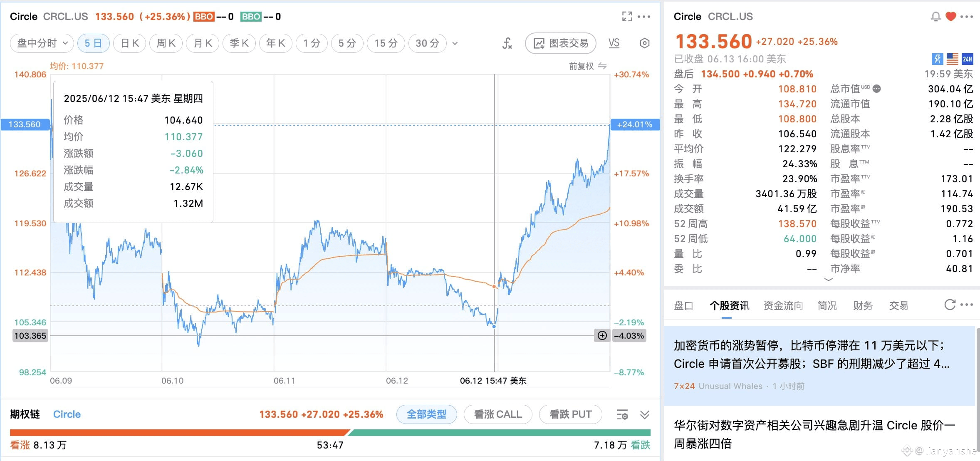980x461 pixels.
Task: Click the 图表交易 chart trading button
Action: pos(561,43)
